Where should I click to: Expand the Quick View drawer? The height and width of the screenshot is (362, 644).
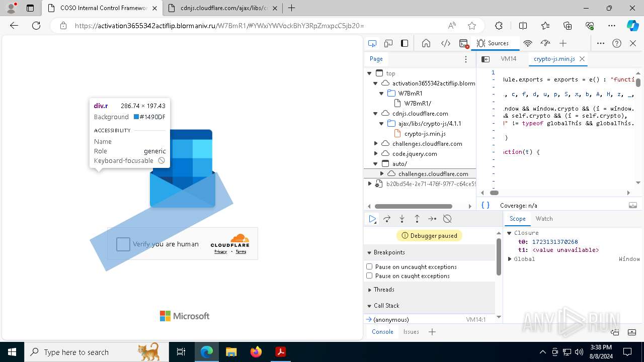click(x=631, y=332)
